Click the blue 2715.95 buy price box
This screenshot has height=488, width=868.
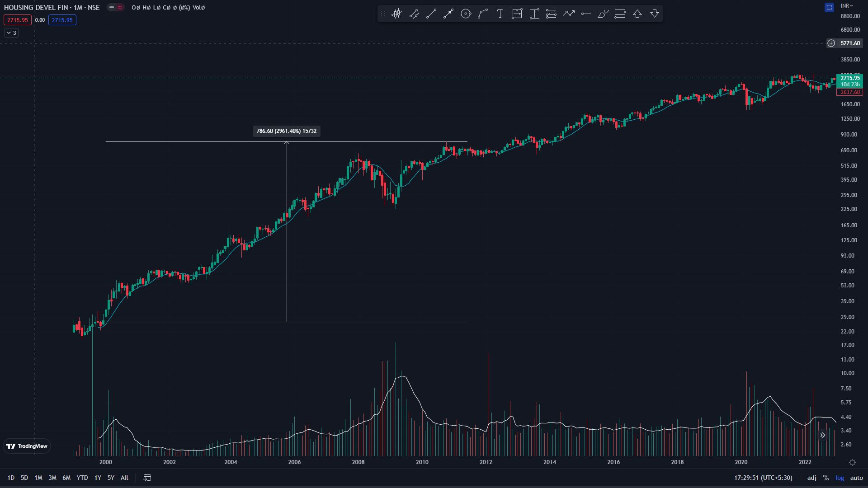click(62, 20)
